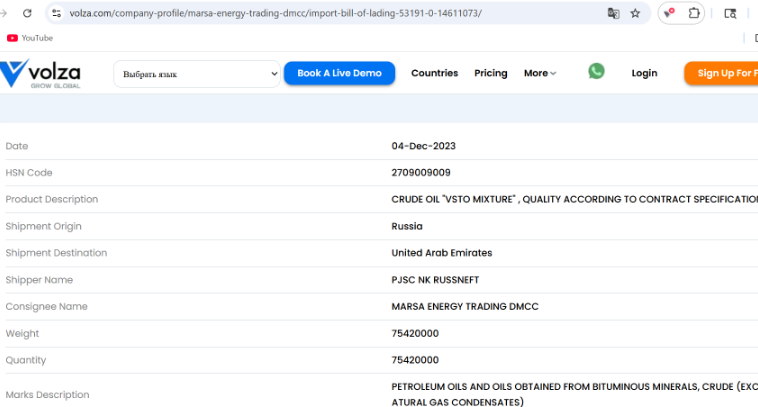This screenshot has height=407, width=758.
Task: Reload the page with the refresh icon
Action: [x=27, y=13]
